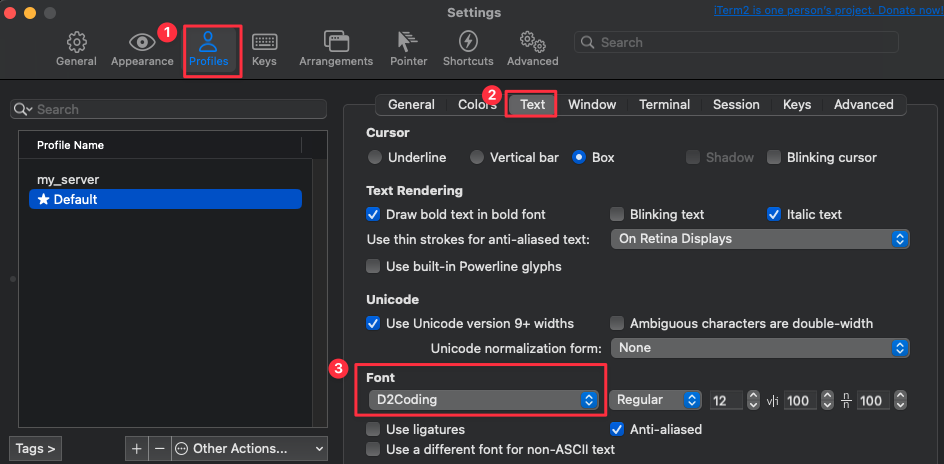Switch to the Session tab
This screenshot has width=944, height=464.
736,105
